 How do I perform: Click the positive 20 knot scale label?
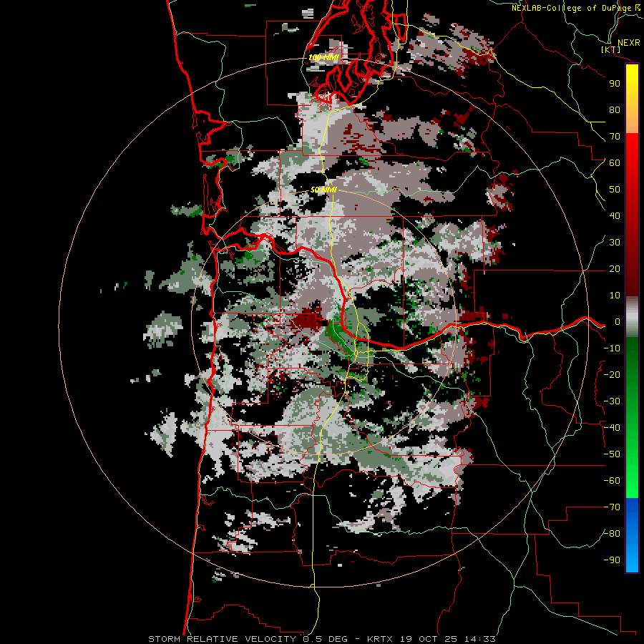(x=615, y=268)
